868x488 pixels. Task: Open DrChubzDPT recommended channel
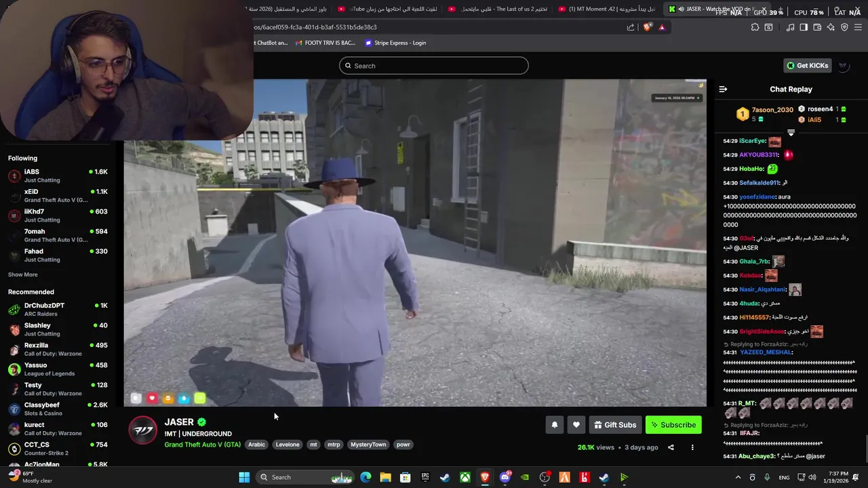click(58, 309)
